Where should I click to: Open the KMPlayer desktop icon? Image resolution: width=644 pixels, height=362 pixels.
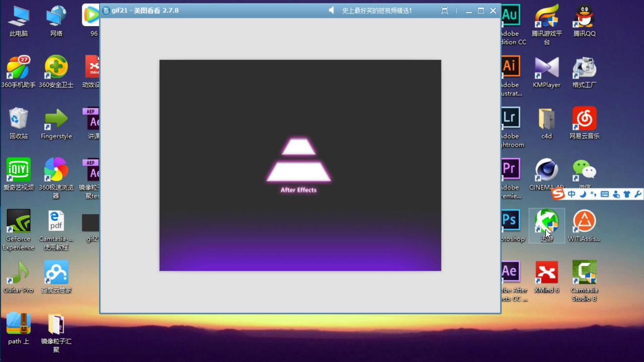(547, 72)
